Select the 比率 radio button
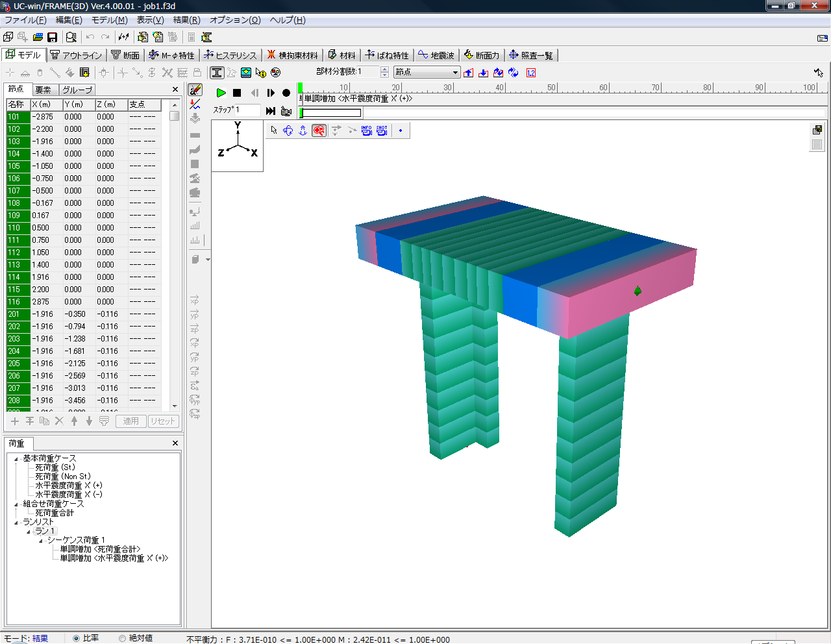Screen dimensions: 831x644 point(77,638)
